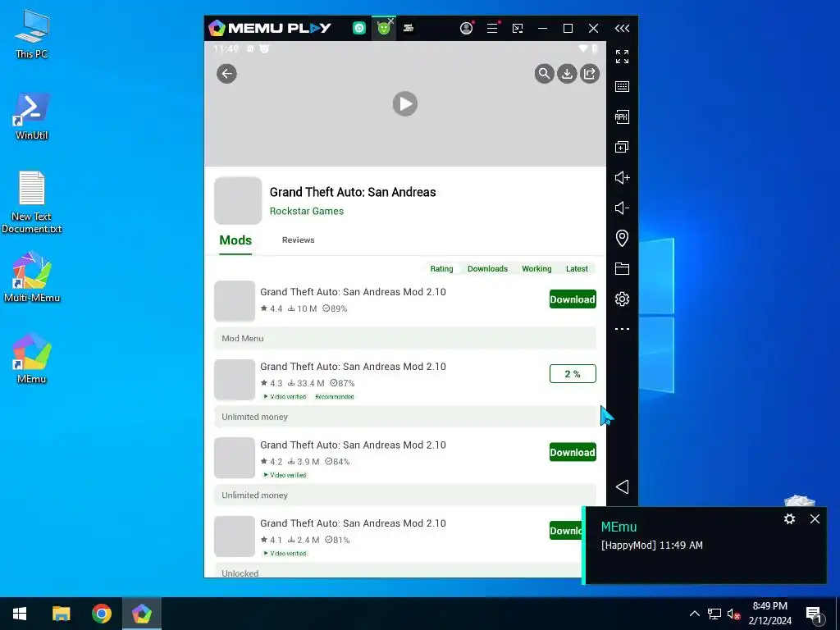The width and height of the screenshot is (840, 630).
Task: Share this app page via share icon
Action: coord(589,73)
